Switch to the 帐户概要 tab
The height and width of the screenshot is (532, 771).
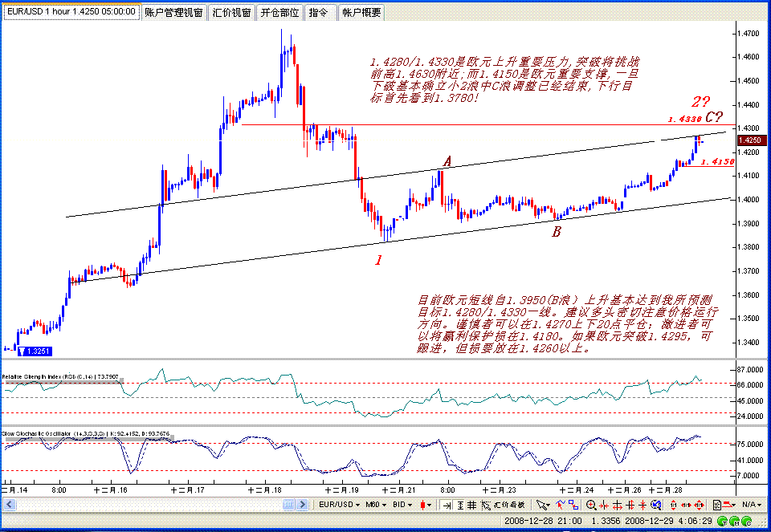pyautogui.click(x=361, y=12)
